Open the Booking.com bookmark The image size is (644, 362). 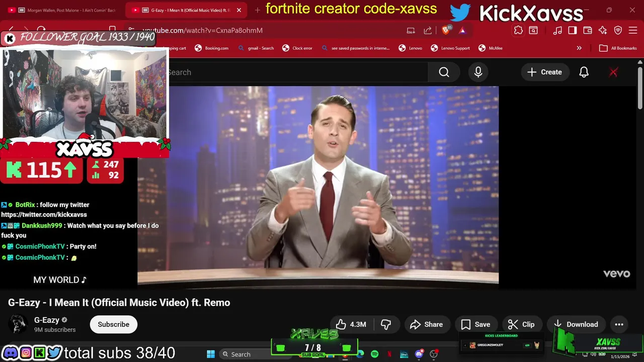pos(211,48)
